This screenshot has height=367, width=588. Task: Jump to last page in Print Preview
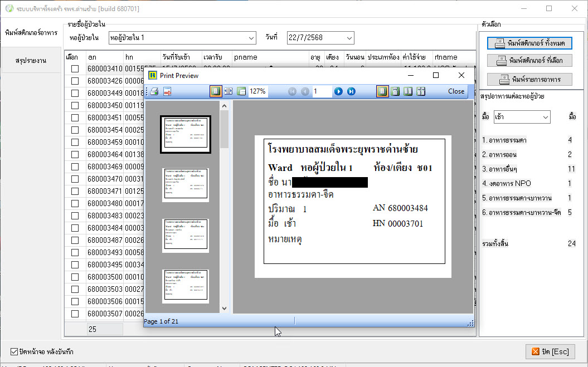[351, 91]
